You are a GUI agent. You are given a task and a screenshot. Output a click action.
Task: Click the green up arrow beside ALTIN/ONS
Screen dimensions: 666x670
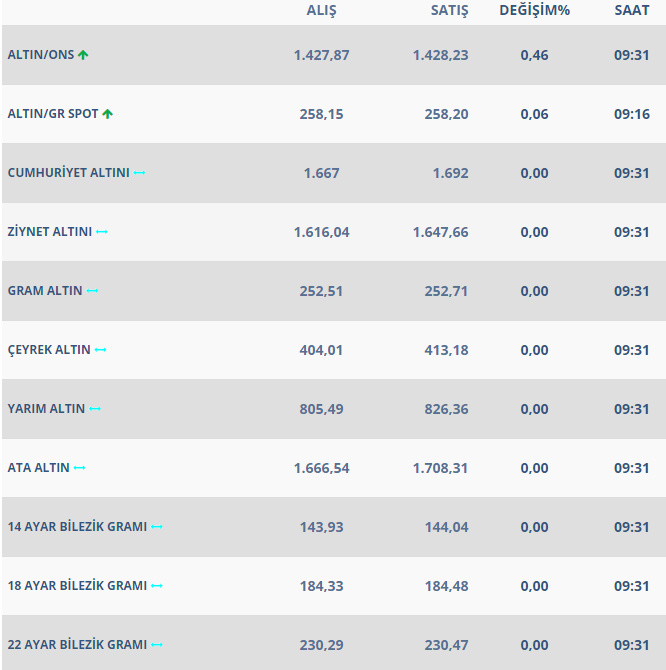coord(83,55)
